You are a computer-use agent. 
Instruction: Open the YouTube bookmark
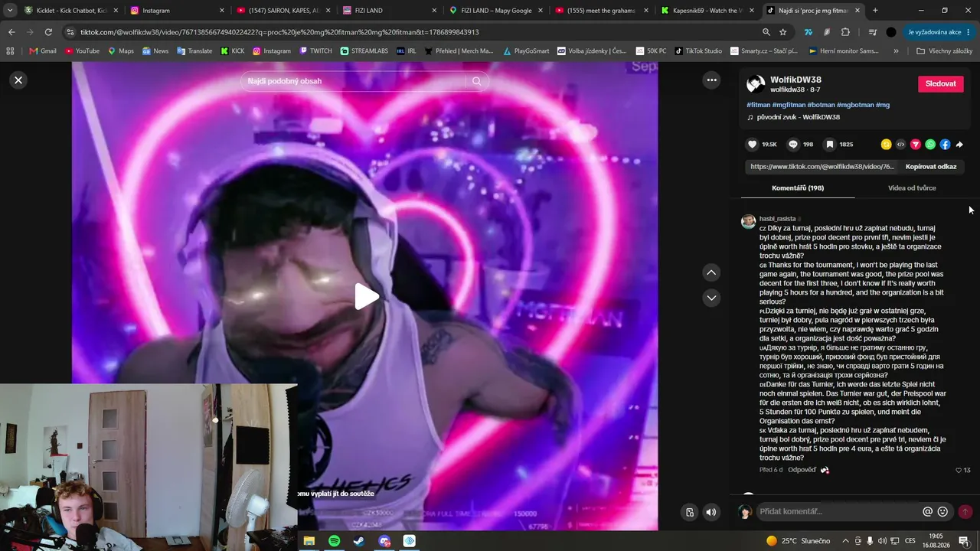(82, 51)
